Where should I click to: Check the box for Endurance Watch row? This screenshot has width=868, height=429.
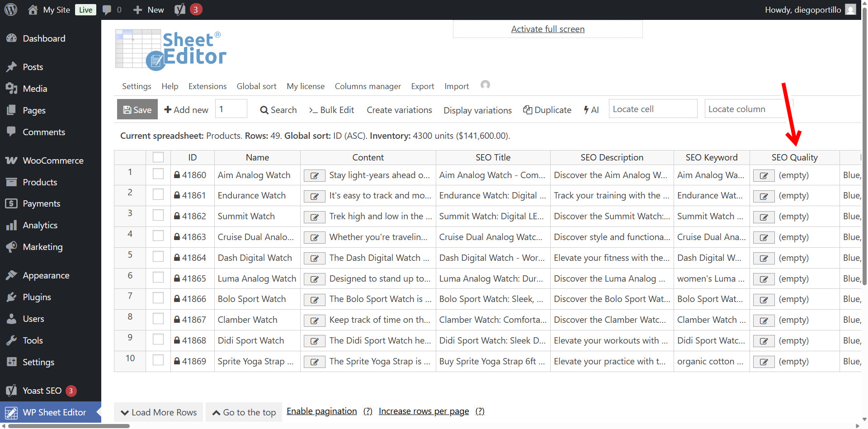158,195
